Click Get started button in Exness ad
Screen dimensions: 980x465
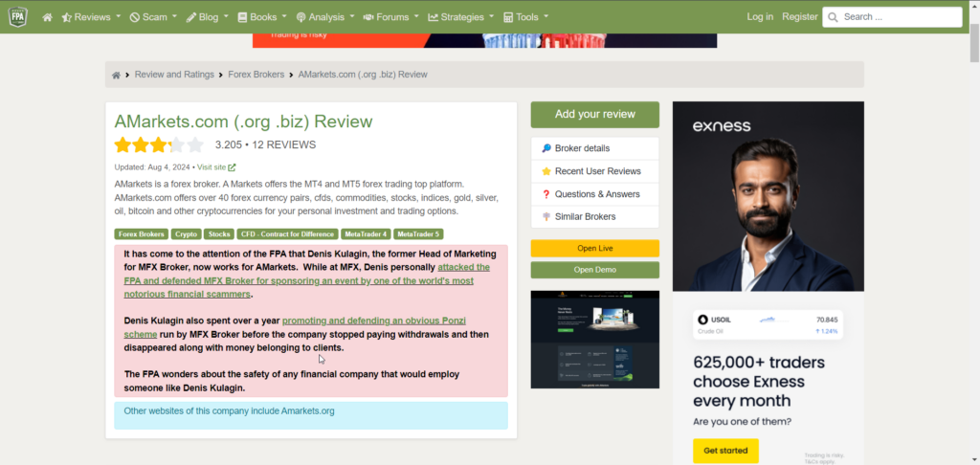click(x=725, y=451)
